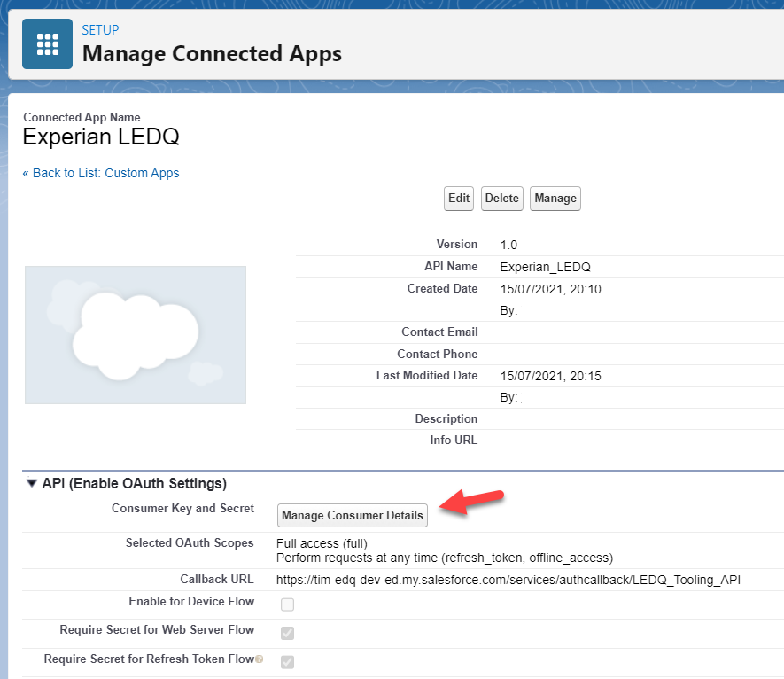Collapse the API (Enable OAuth Settings) section
The height and width of the screenshot is (679, 784).
[32, 483]
